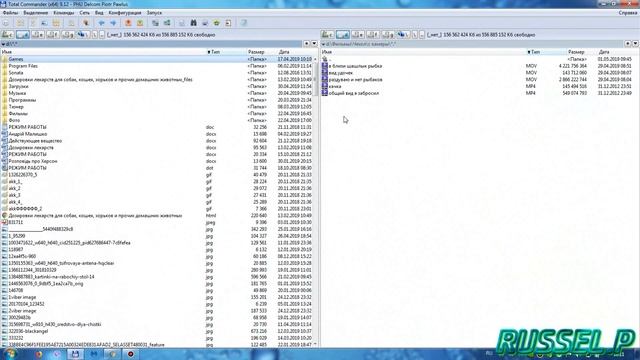Select drive e in right panel
640x360 pixels.
[358, 35]
